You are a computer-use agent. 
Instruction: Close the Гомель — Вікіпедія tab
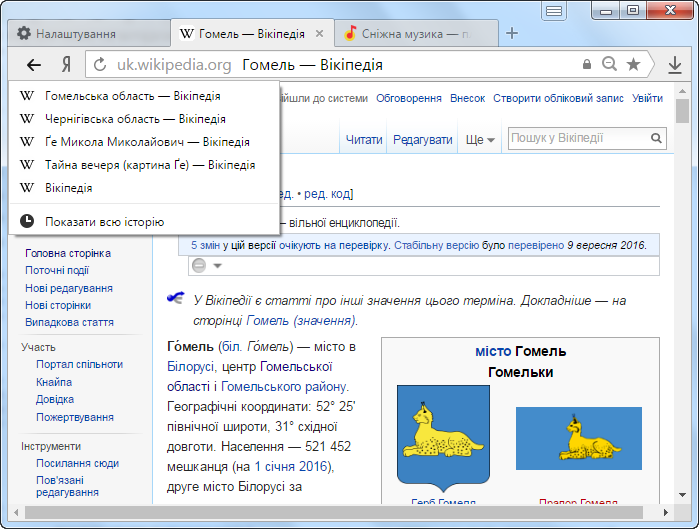pyautogui.click(x=319, y=34)
